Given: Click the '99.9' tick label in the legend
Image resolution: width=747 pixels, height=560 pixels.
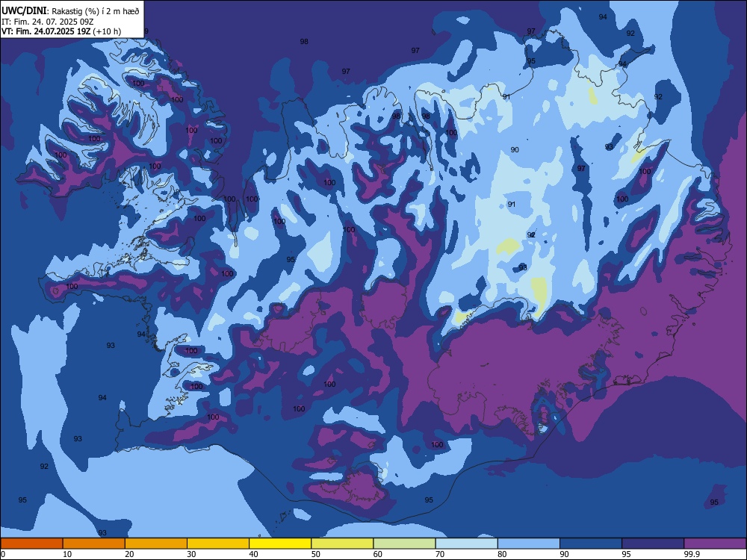Looking at the screenshot, I should point(692,554).
